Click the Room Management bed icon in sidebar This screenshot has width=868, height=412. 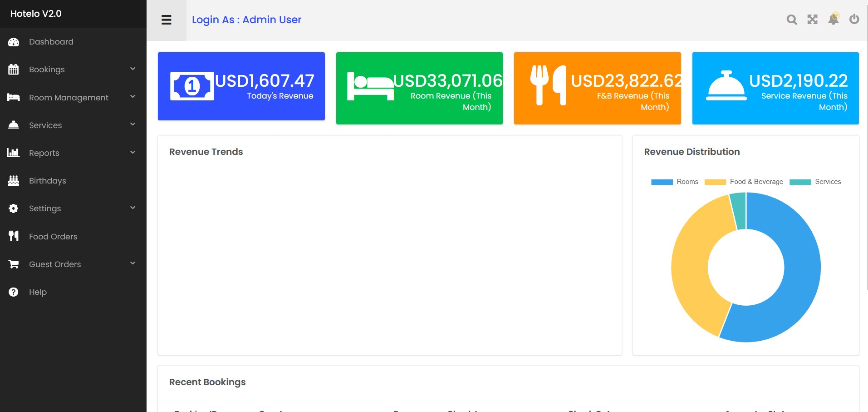click(x=14, y=97)
